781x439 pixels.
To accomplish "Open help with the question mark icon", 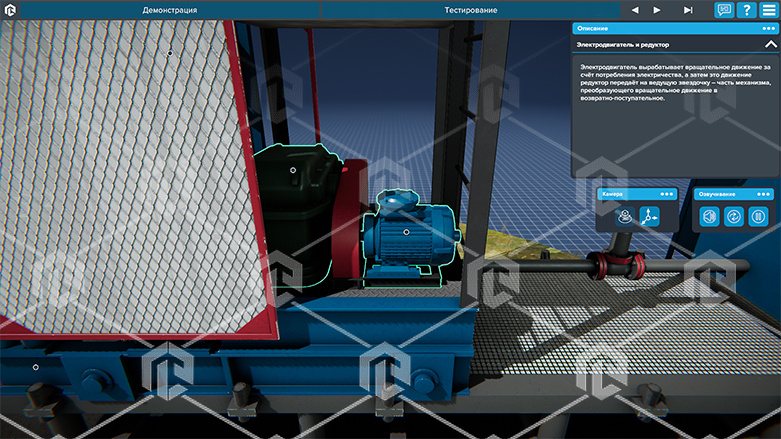I will click(746, 10).
